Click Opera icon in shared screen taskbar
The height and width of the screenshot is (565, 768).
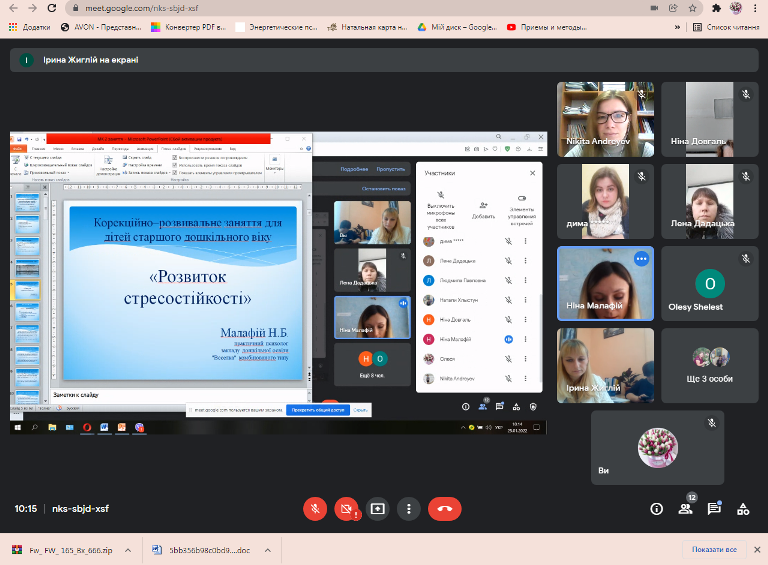(87, 427)
